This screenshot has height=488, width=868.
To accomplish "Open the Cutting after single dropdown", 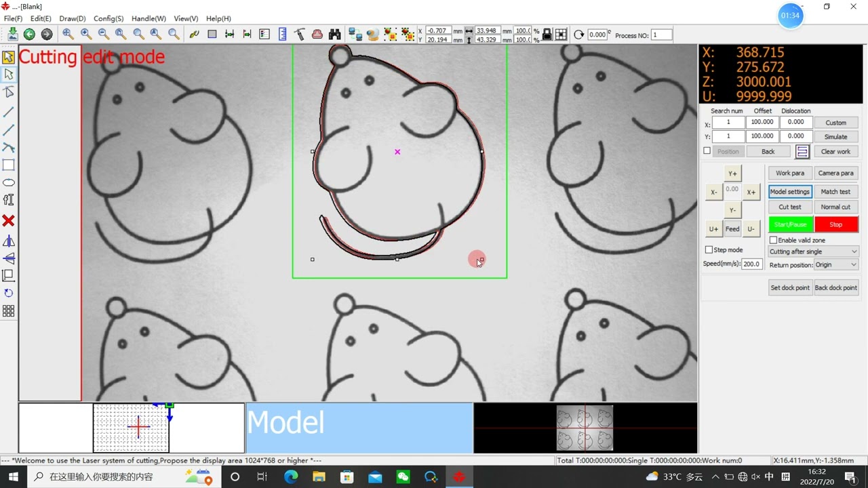I will pyautogui.click(x=813, y=251).
